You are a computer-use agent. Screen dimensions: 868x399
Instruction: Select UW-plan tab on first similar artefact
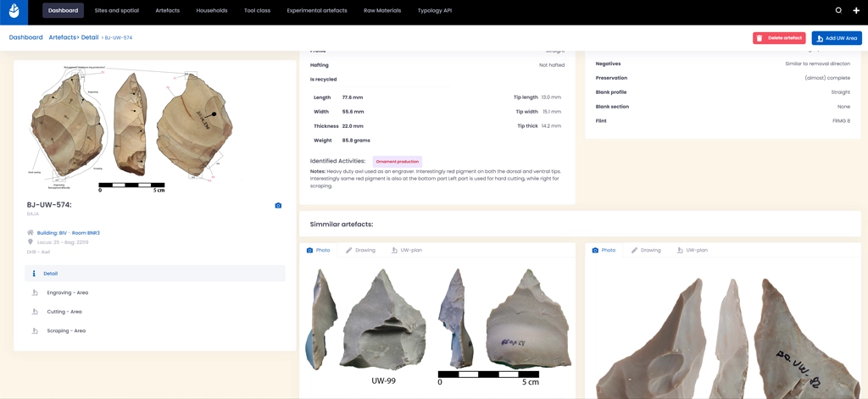coord(406,251)
